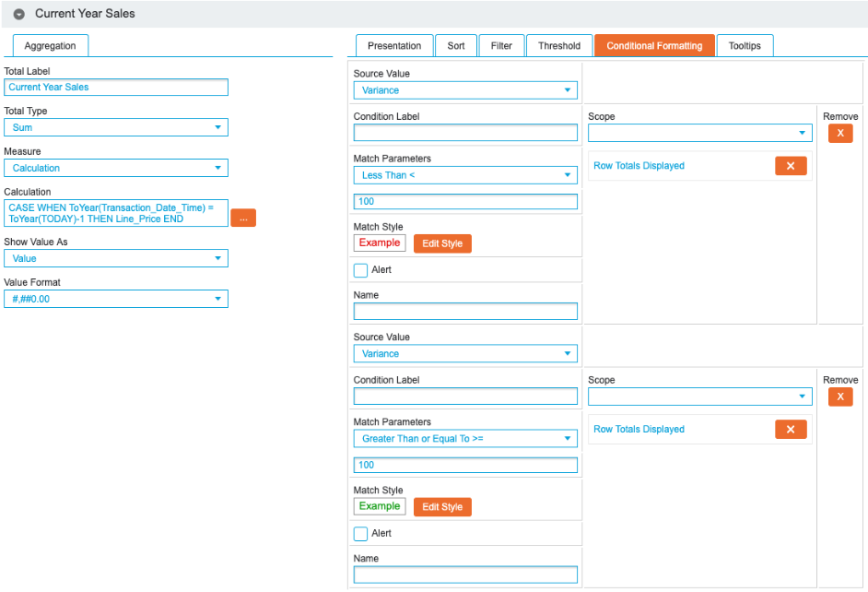
Task: Open the Total Type dropdown
Action: (116, 128)
